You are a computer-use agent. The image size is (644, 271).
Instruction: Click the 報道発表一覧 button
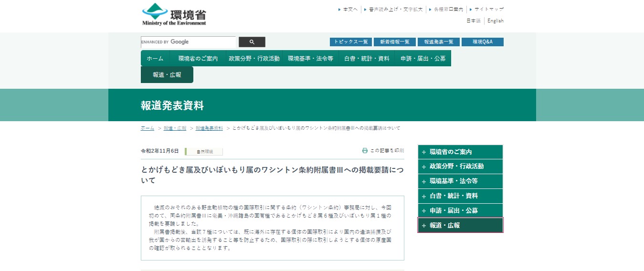pyautogui.click(x=439, y=42)
